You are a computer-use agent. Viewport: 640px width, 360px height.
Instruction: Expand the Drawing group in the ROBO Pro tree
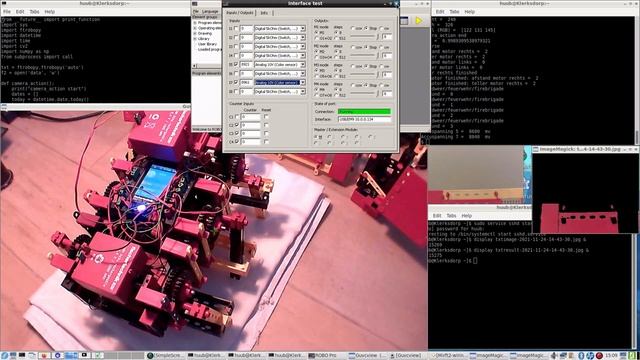195,33
